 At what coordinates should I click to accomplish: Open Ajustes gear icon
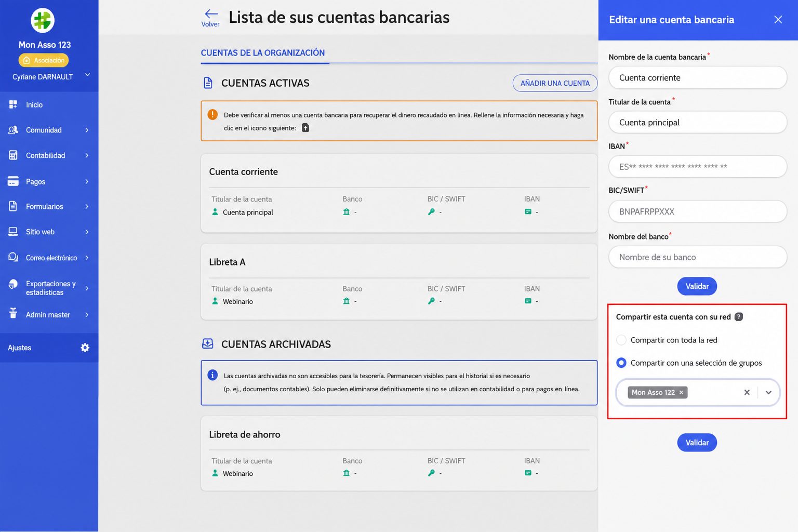pyautogui.click(x=85, y=348)
